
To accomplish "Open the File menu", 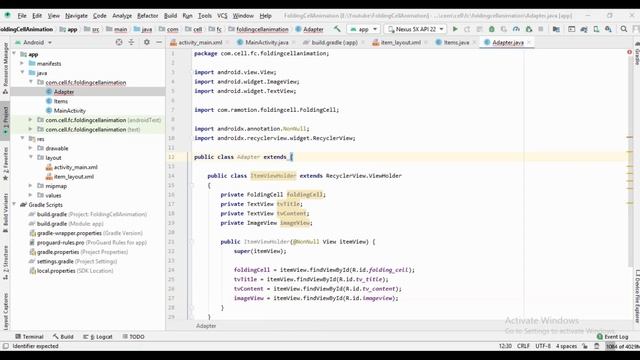I will pos(22,16).
